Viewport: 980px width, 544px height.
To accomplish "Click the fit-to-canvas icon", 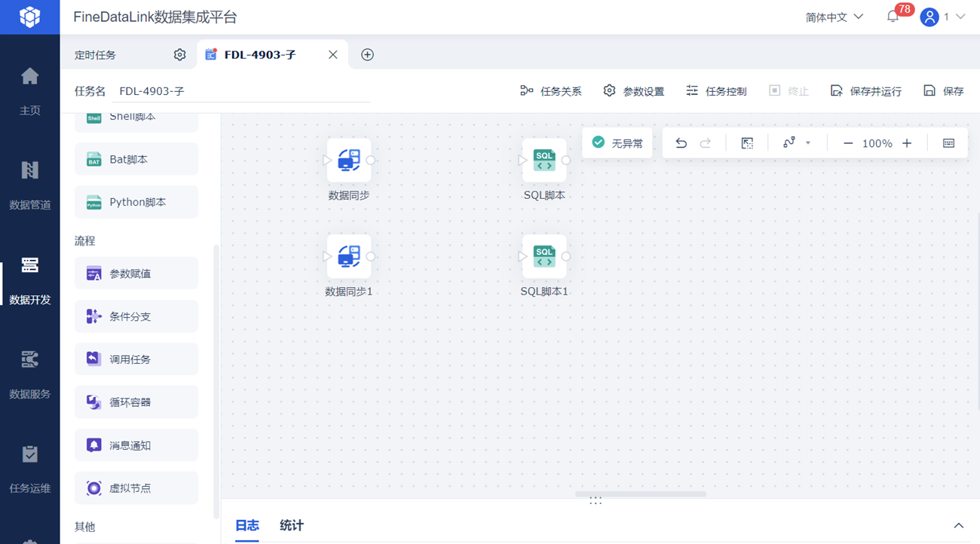I will (x=747, y=143).
